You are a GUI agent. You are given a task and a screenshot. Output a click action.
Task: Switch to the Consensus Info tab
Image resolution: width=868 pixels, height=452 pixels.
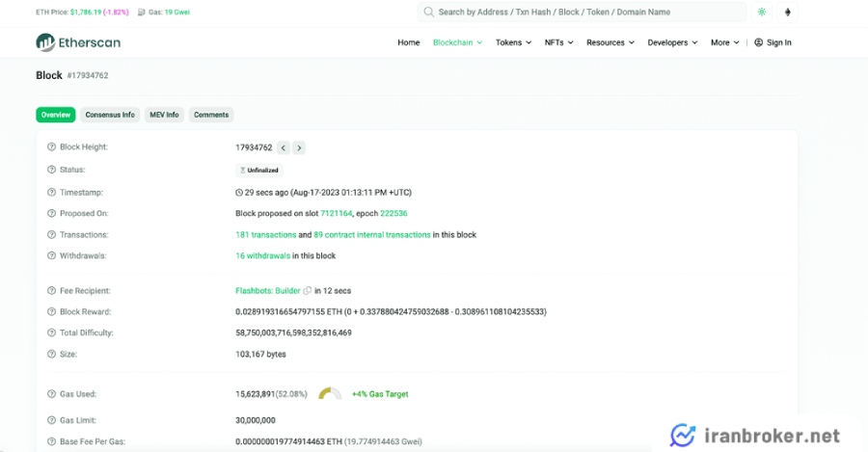pos(110,115)
